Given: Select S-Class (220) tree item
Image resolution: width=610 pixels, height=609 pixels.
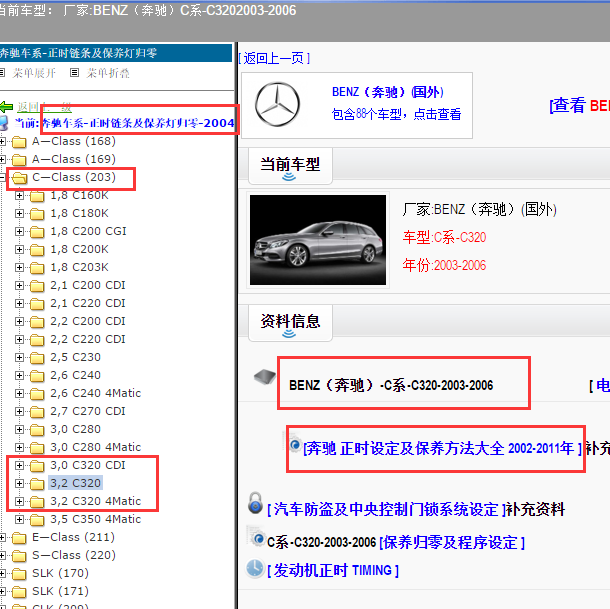Looking at the screenshot, I should [74, 556].
